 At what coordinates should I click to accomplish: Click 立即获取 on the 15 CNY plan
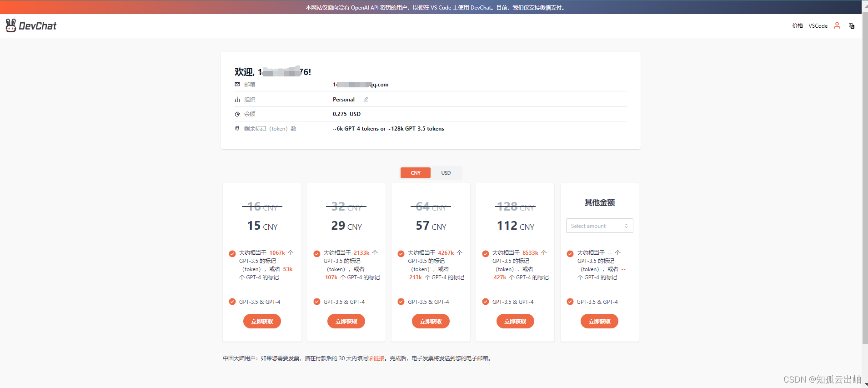(x=262, y=321)
